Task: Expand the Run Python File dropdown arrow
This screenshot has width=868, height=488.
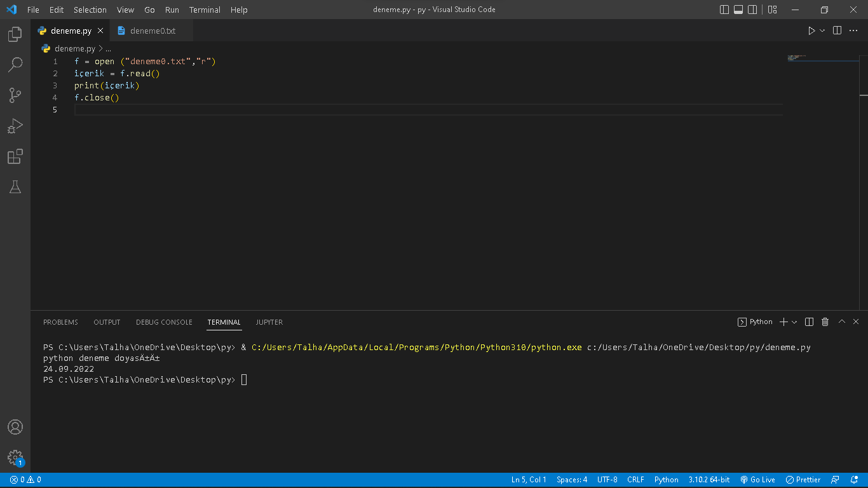Action: 822,30
